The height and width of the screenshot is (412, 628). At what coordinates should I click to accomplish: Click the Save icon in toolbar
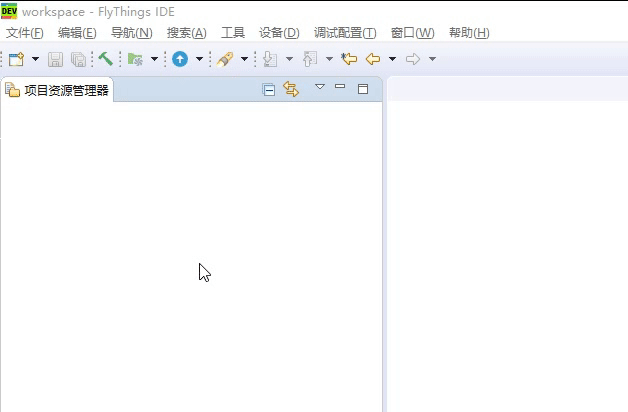(55, 59)
